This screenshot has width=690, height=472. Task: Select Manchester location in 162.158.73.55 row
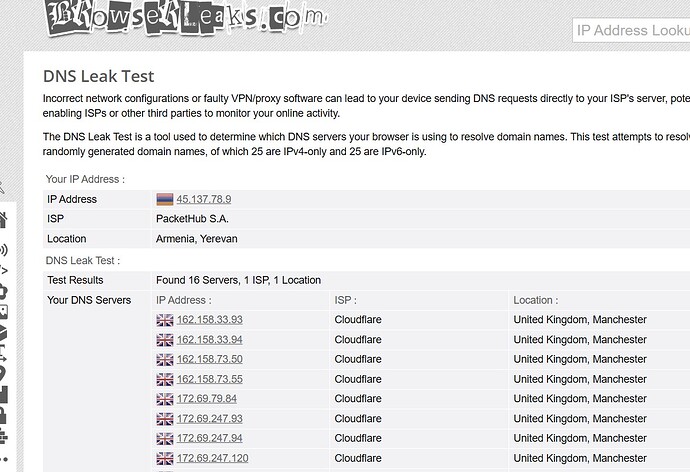(x=580, y=379)
